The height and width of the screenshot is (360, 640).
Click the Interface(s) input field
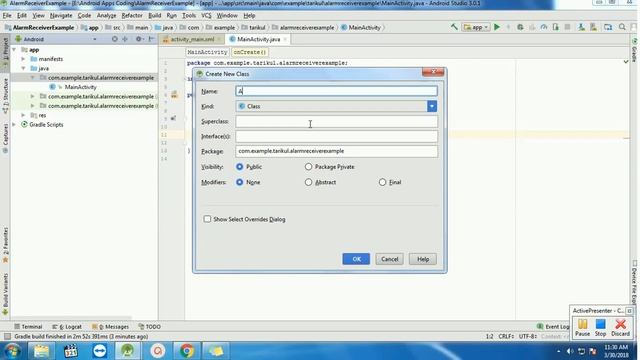336,136
